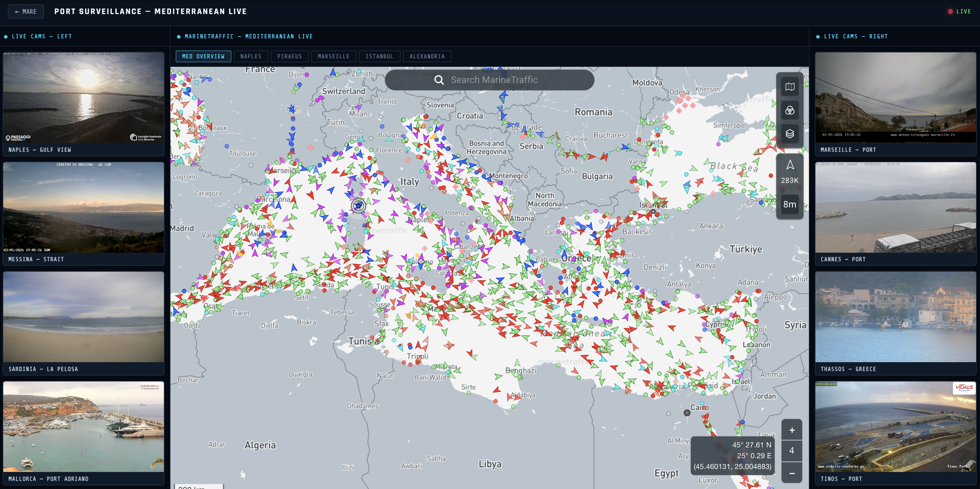Switch to the NAPLES tab
Screen dimensions: 980x489
[x=251, y=56]
